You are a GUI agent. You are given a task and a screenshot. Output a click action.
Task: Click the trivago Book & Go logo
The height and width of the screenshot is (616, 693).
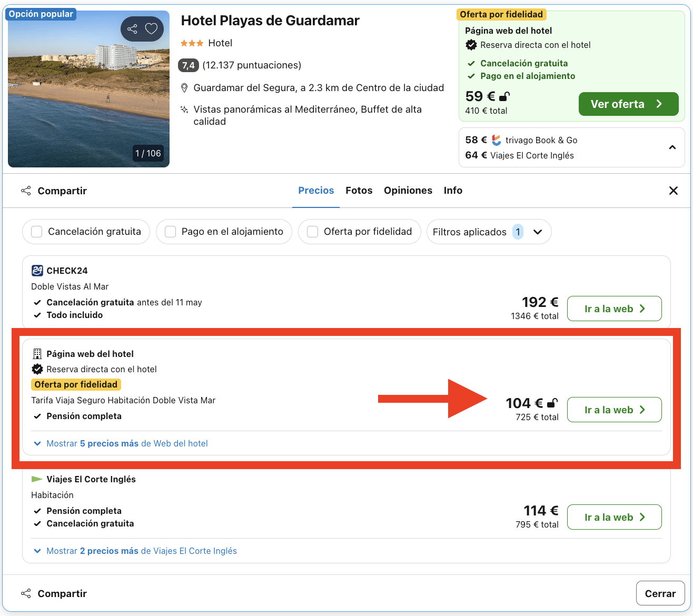point(496,140)
